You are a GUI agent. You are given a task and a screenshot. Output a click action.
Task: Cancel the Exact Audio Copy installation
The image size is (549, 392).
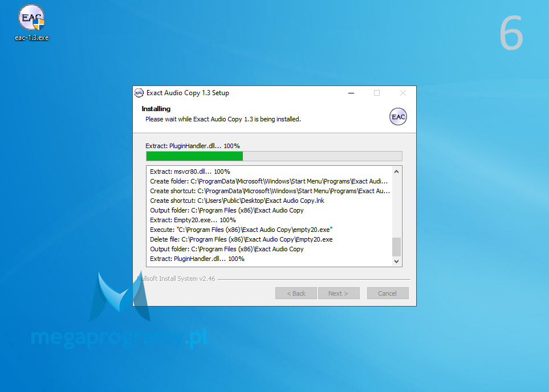(388, 293)
